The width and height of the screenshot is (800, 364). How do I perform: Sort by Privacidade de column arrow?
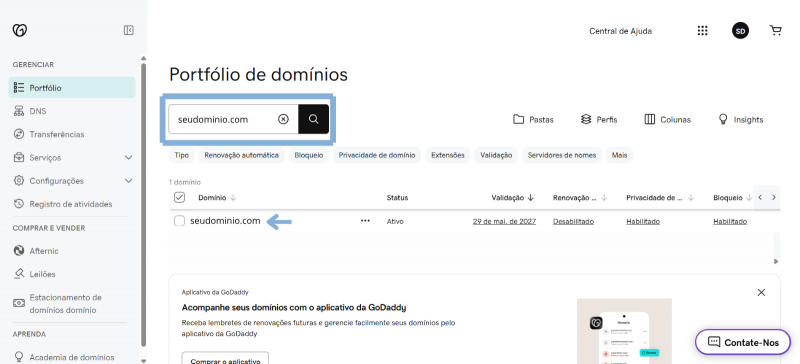[691, 198]
